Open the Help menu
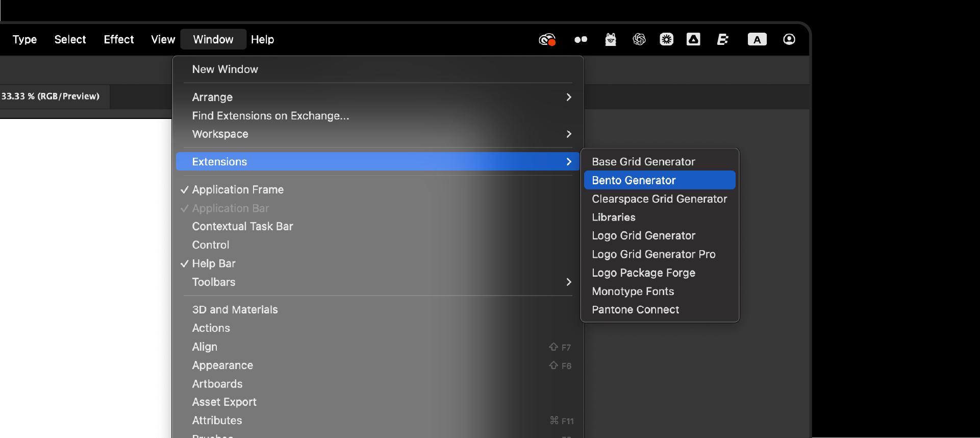The height and width of the screenshot is (438, 980). 262,39
